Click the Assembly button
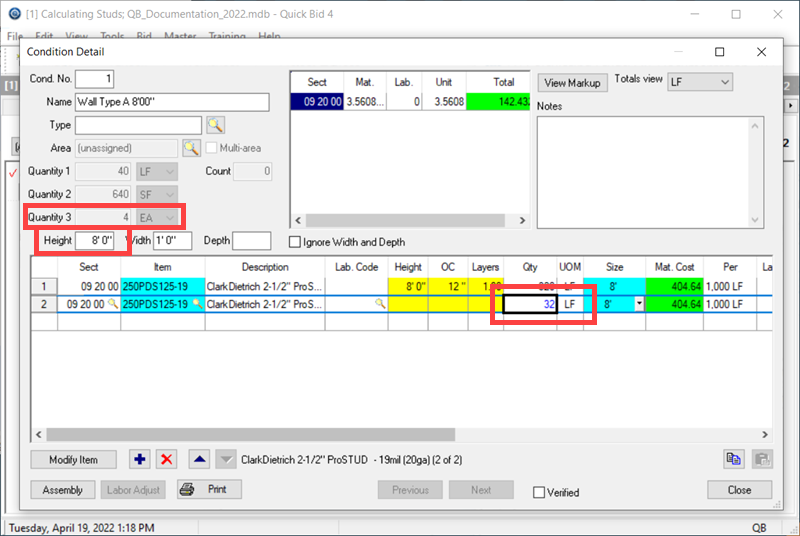The image size is (800, 536). pos(63,490)
